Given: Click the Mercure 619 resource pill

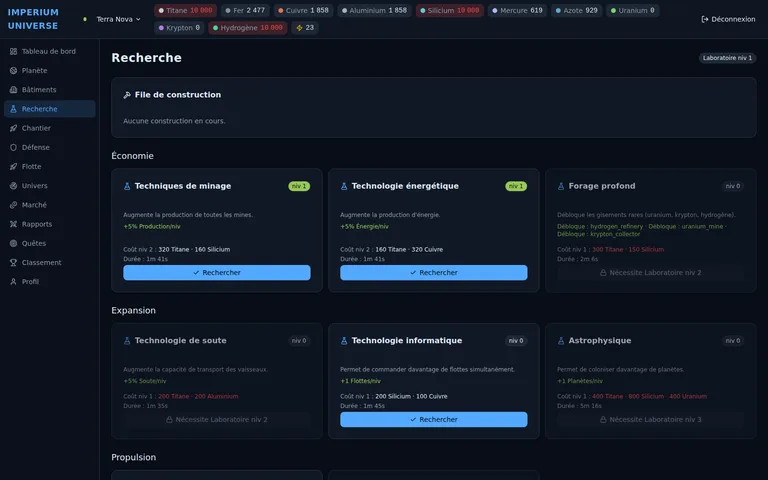Looking at the screenshot, I should (517, 10).
